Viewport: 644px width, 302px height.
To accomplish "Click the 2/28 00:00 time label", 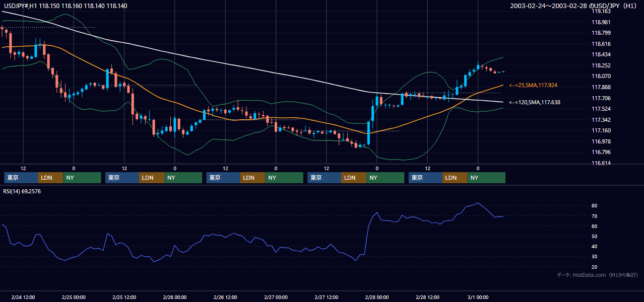I will (377, 297).
